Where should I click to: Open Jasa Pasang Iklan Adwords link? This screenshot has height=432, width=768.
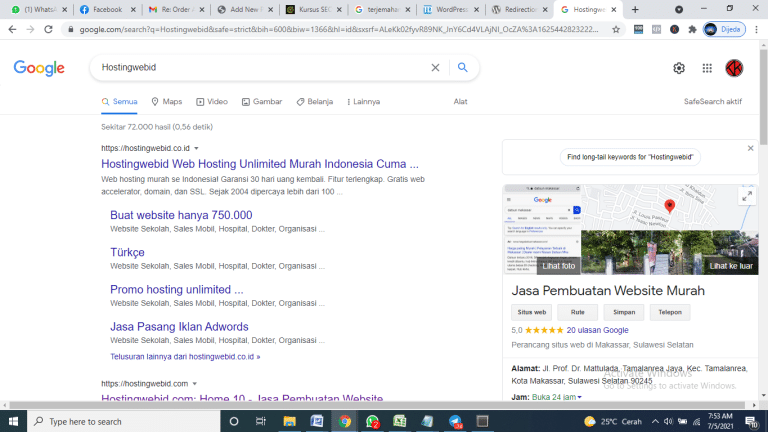(x=179, y=327)
